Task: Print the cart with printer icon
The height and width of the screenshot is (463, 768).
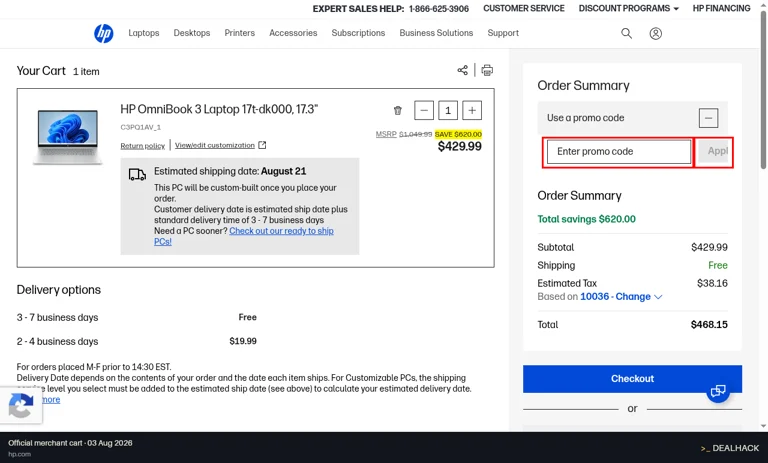Action: click(x=487, y=70)
